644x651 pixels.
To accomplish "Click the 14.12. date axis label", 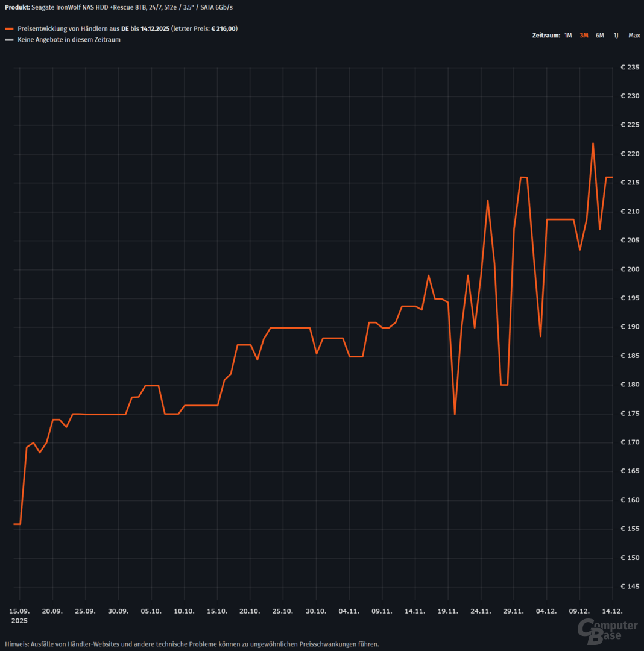I will pos(612,611).
